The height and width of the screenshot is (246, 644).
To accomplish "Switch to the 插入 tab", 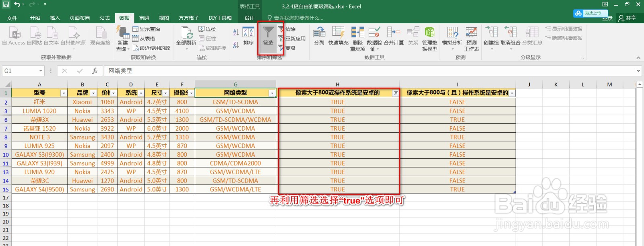I will [x=55, y=18].
